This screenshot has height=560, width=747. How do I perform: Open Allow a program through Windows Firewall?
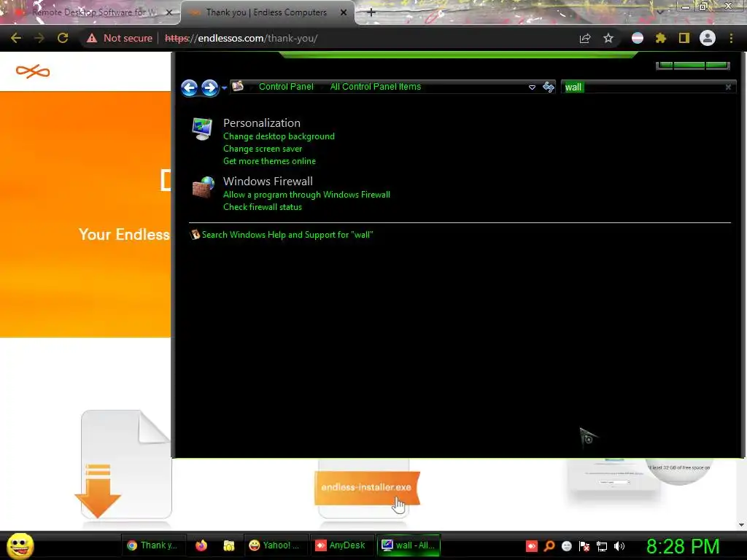click(x=306, y=194)
